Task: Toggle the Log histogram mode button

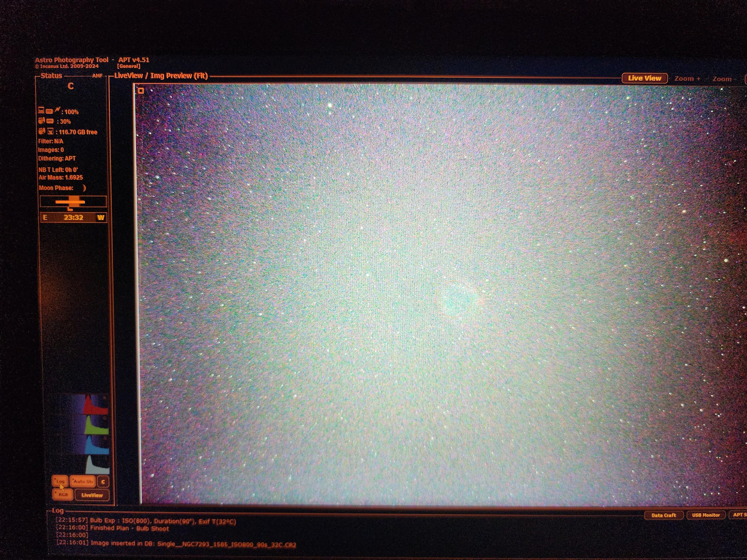Action: 60,481
